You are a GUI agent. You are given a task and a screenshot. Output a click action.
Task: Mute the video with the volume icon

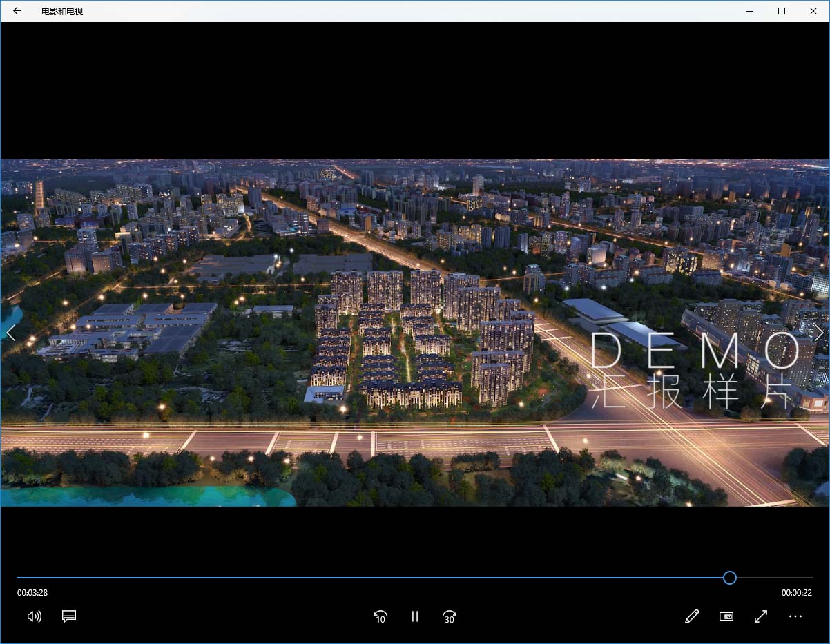(34, 616)
